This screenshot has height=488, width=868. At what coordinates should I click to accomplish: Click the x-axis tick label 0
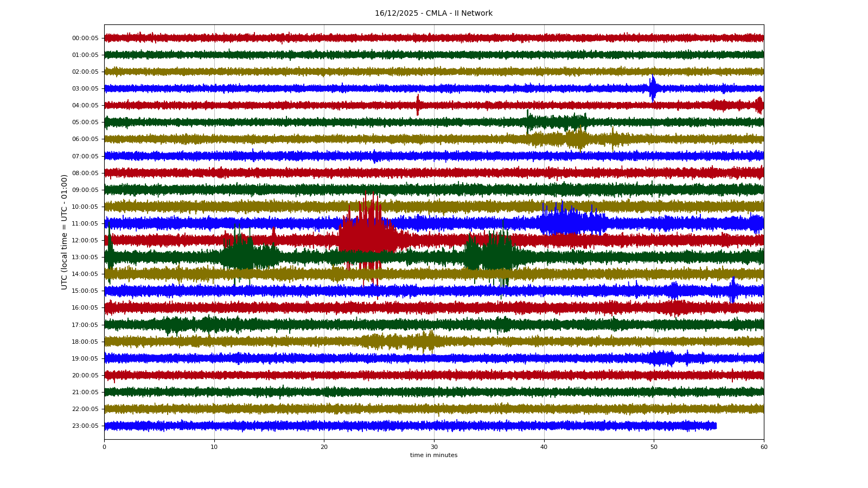pos(105,447)
